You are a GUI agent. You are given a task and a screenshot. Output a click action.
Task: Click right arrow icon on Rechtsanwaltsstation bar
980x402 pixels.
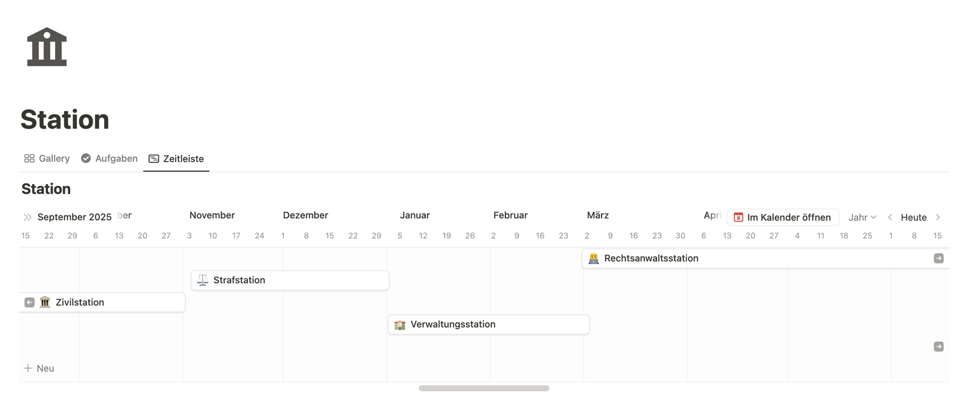938,259
